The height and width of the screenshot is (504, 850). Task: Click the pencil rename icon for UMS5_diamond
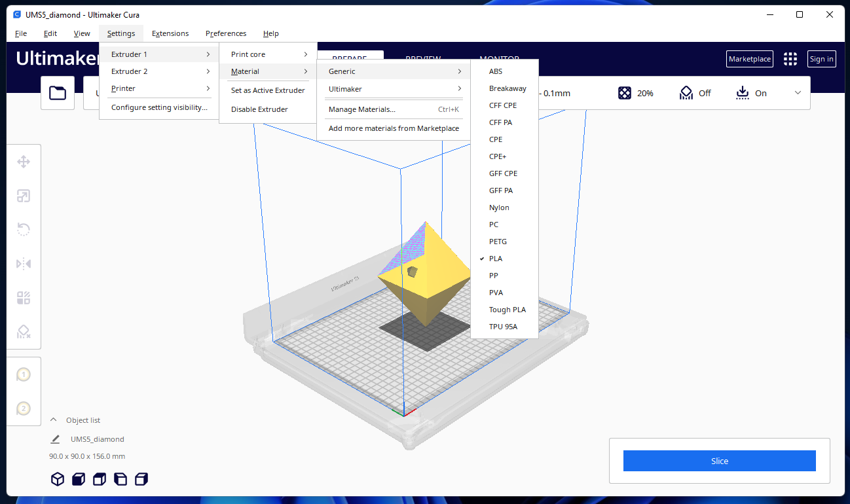(56, 439)
